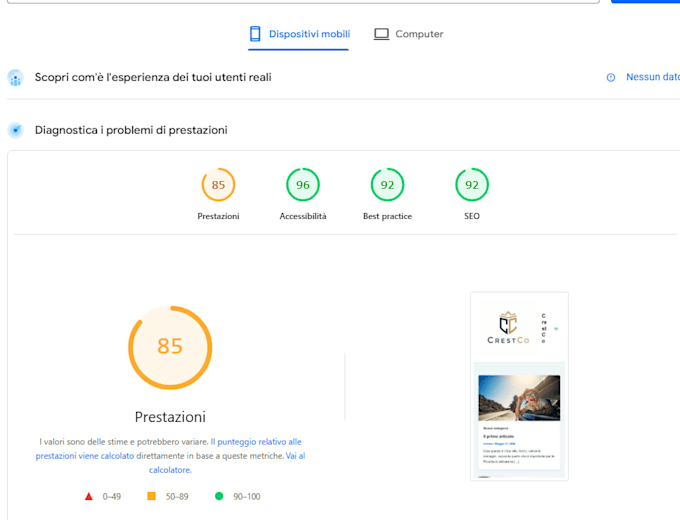Select the 96 Accessibilità score gauge

point(303,185)
